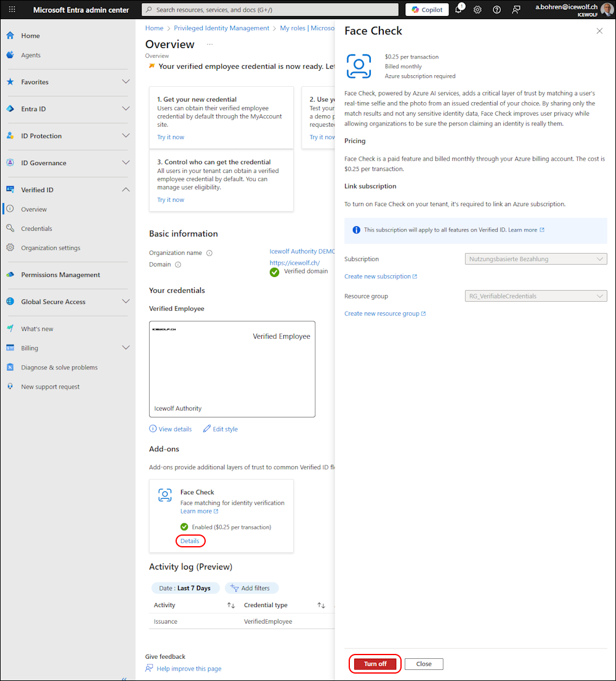Open the portal settings gear

(477, 10)
